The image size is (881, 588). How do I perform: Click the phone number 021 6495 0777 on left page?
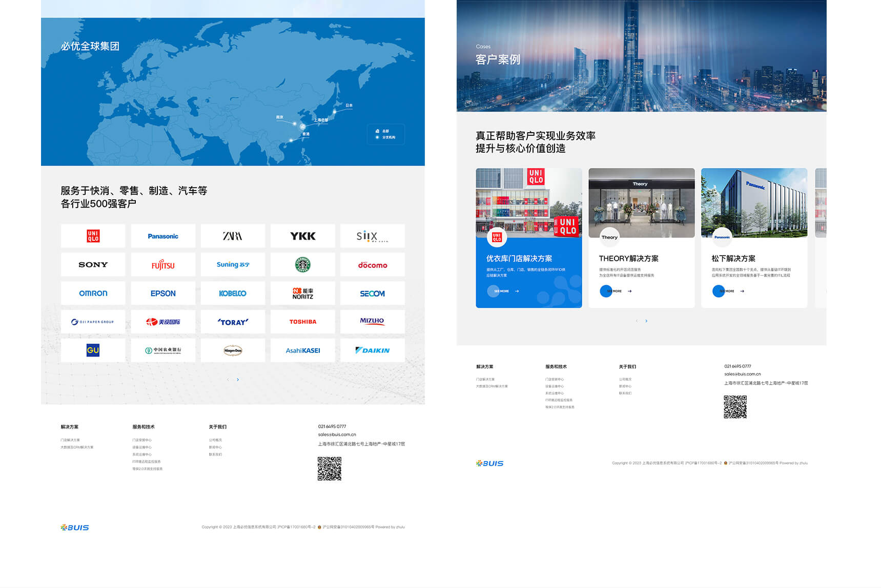[332, 426]
